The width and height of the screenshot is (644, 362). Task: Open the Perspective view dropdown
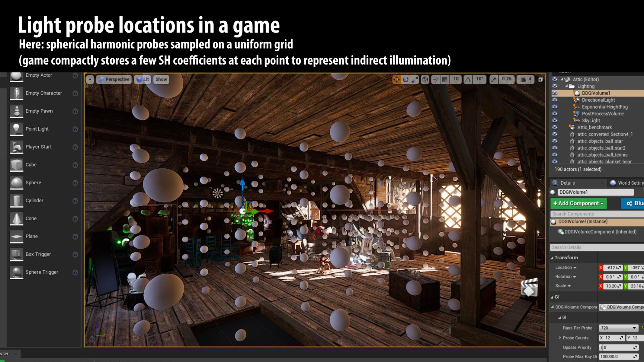(x=114, y=79)
